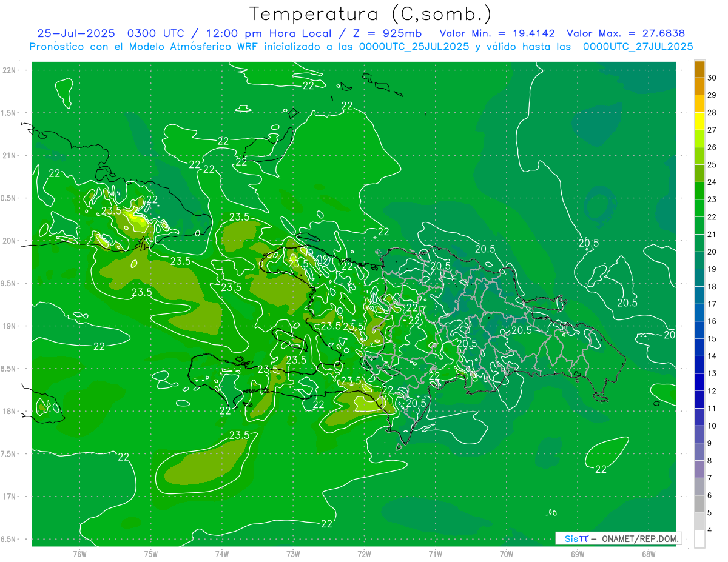Click the color scale label '23'
This screenshot has width=728, height=562.
point(712,199)
